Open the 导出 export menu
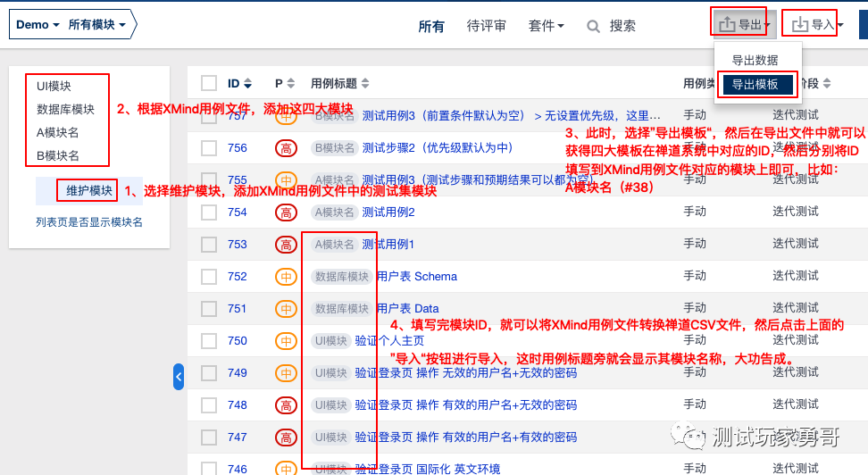This screenshot has width=868, height=475. coord(744,24)
